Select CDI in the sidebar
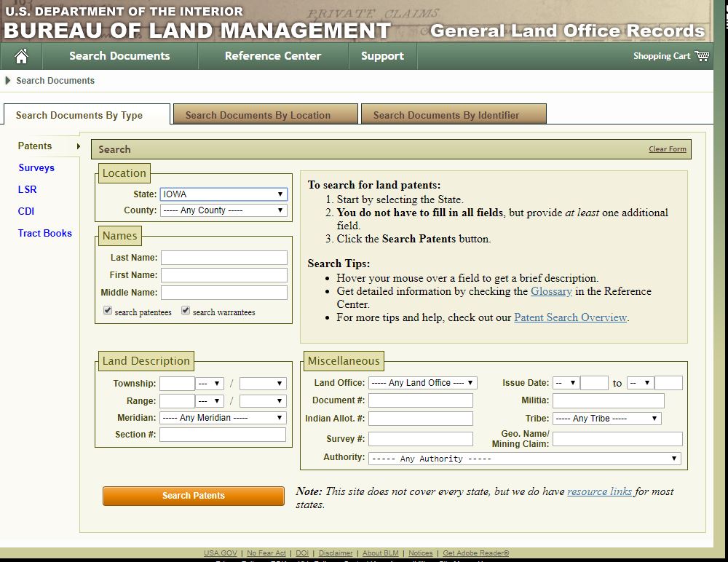728x562 pixels. point(26,211)
